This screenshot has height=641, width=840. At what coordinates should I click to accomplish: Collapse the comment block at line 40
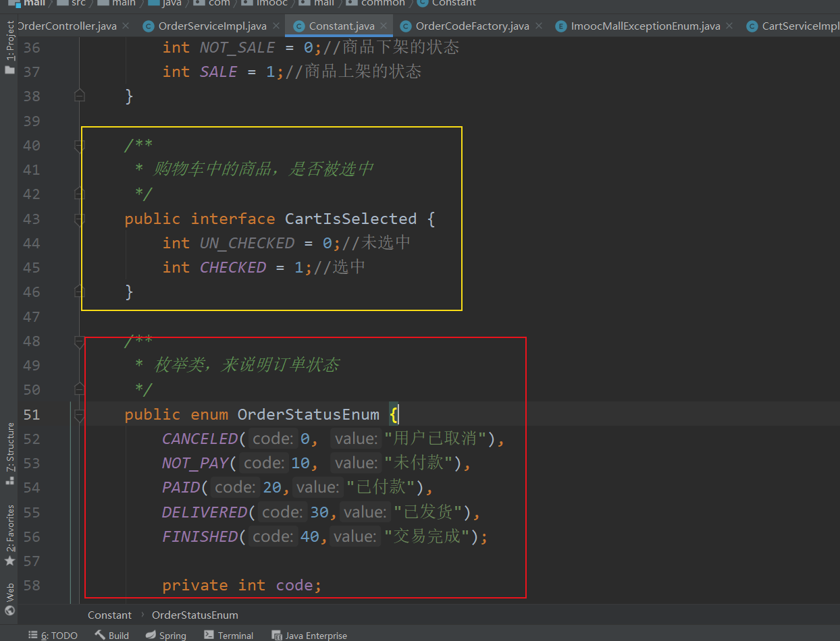pos(79,145)
